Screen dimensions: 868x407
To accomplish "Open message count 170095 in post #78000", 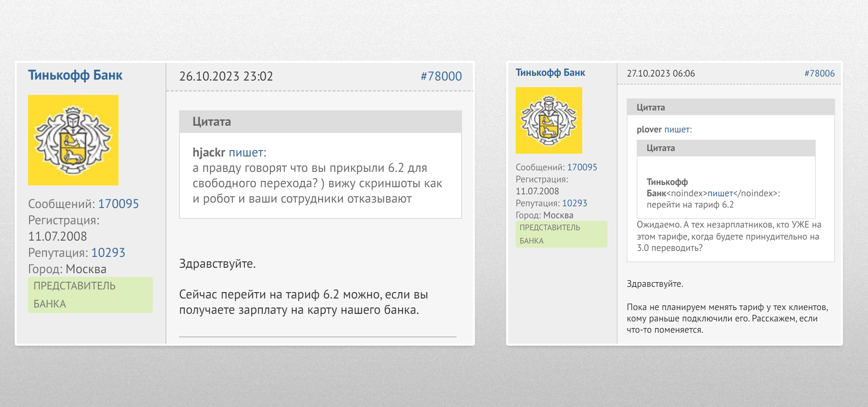I will pyautogui.click(x=118, y=204).
